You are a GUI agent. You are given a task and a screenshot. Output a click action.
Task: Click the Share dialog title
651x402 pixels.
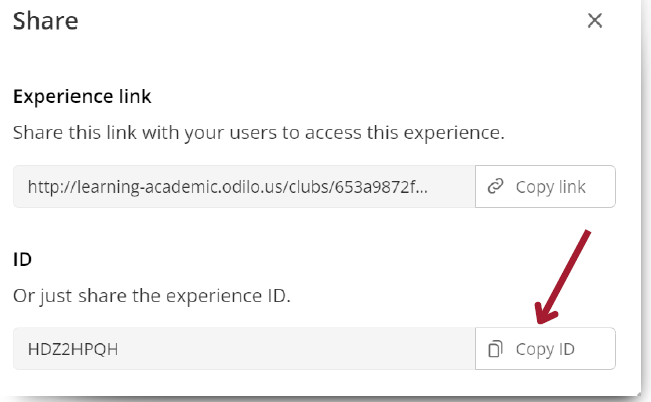tap(46, 21)
